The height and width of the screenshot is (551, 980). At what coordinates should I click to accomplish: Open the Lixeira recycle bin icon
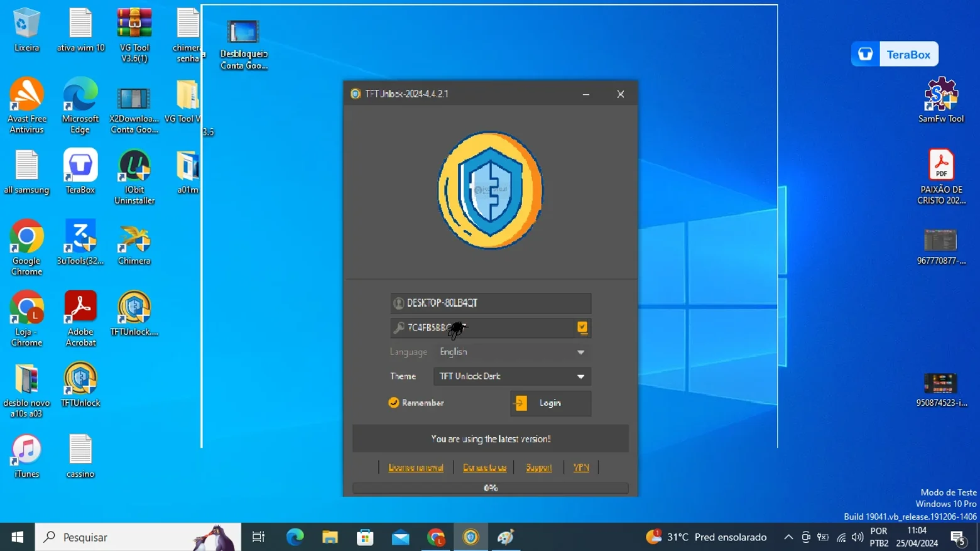click(26, 30)
